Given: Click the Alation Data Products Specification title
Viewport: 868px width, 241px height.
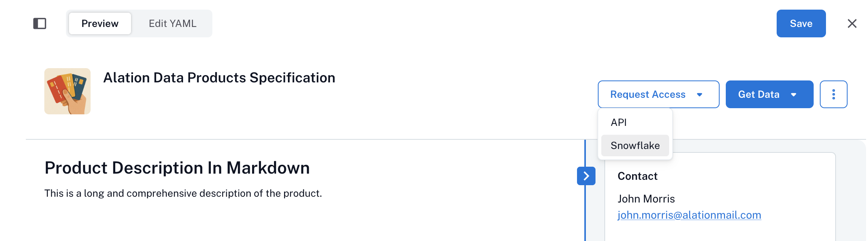Looking at the screenshot, I should point(219,78).
